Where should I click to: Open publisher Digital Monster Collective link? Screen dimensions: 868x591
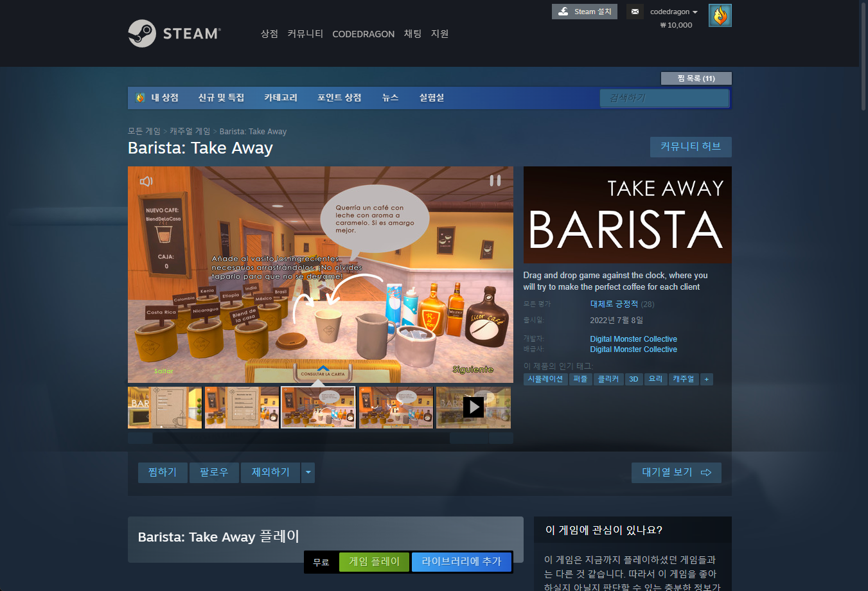pyautogui.click(x=633, y=349)
